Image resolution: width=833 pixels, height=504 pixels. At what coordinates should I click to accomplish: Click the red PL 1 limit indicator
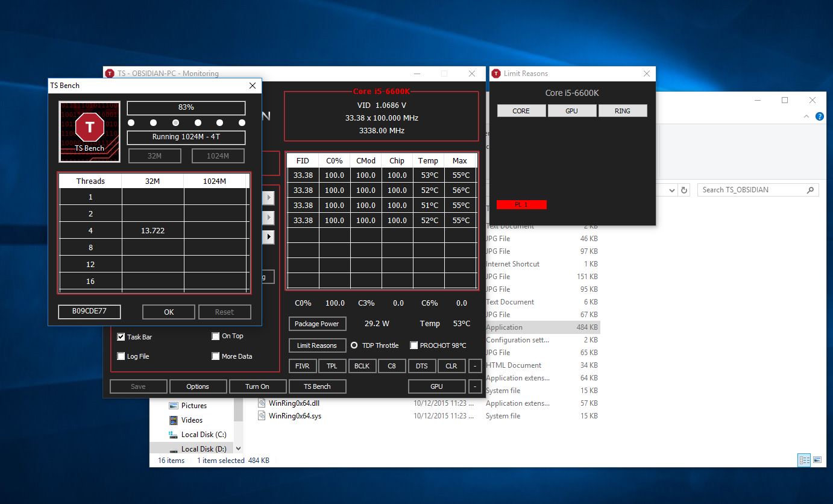pyautogui.click(x=521, y=205)
